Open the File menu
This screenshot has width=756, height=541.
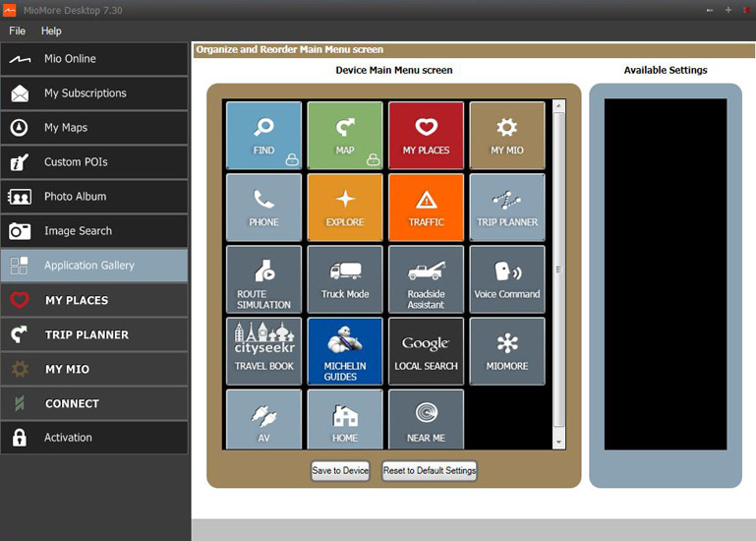pyautogui.click(x=18, y=30)
